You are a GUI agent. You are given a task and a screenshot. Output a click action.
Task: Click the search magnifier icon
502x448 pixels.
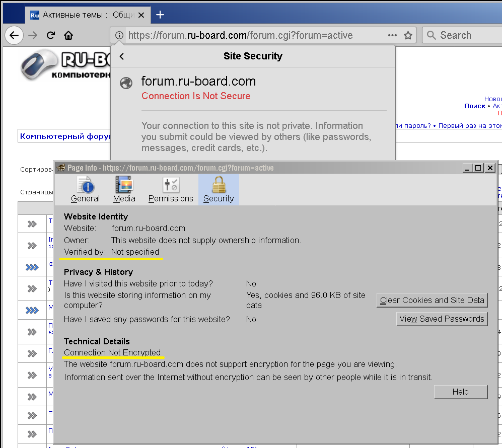(x=431, y=35)
